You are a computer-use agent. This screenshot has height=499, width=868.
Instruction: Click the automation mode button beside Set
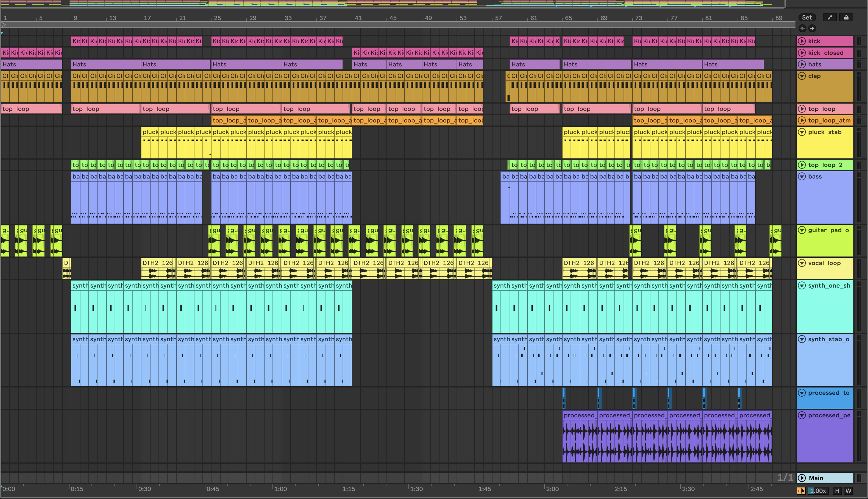(830, 17)
